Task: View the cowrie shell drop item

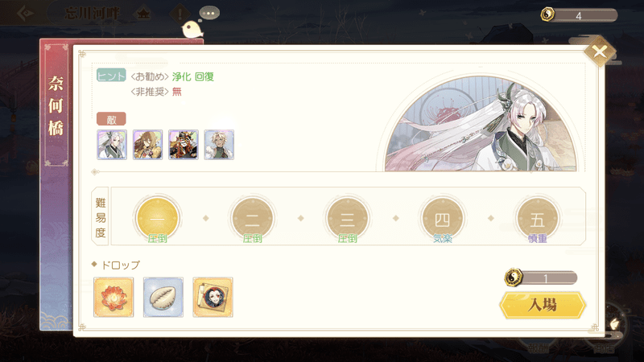Action: 163,297
